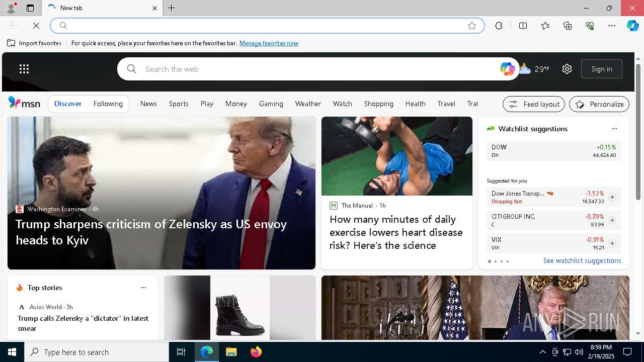Open Copilot in the Edge toolbar
Viewport: 644px width, 362px height.
632,26
